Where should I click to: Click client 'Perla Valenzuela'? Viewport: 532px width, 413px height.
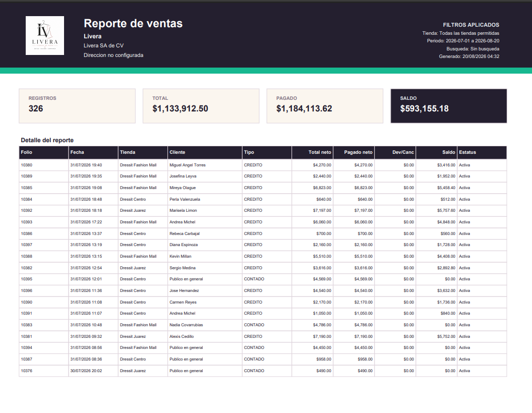tap(185, 199)
